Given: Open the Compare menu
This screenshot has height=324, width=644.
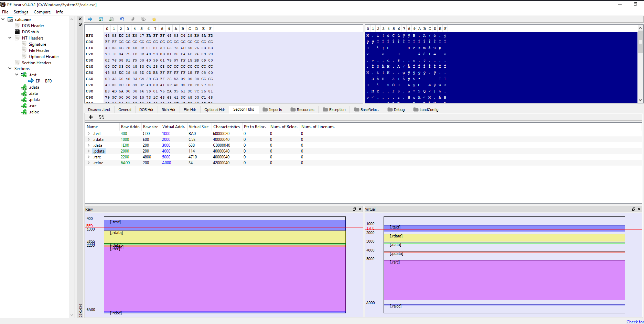Looking at the screenshot, I should pos(42,12).
